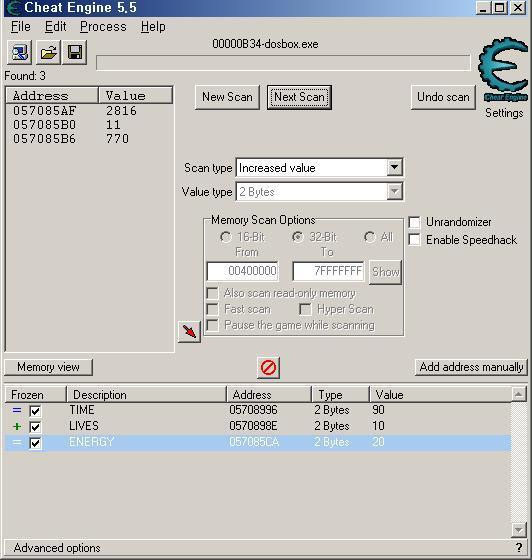Click the equals freeze icon for ENERGY
Screen dimensions: 532x560
pos(17,442)
